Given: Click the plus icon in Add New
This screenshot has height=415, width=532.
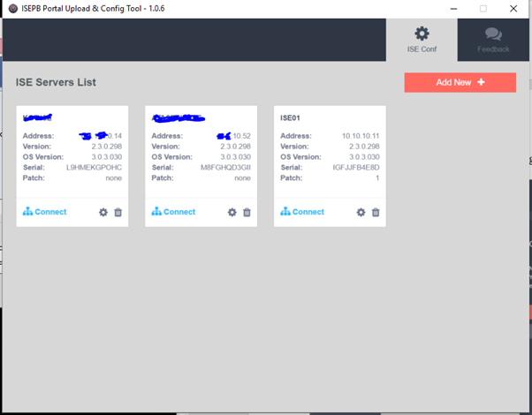Looking at the screenshot, I should 481,82.
